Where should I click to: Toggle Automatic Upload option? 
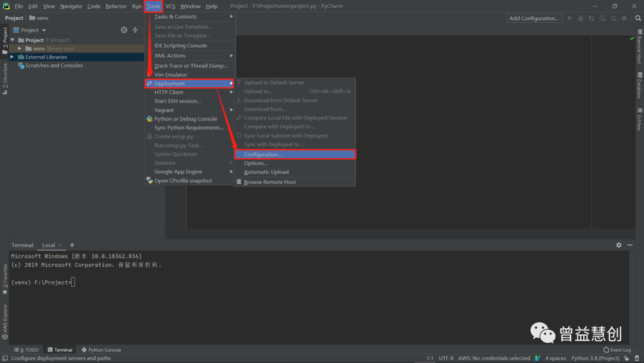(295, 172)
